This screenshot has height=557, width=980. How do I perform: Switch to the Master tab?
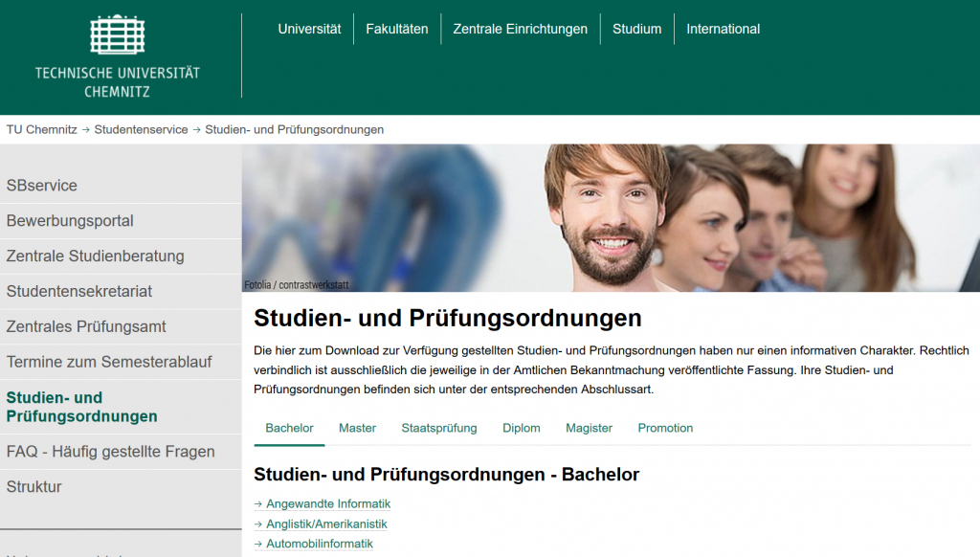[358, 428]
